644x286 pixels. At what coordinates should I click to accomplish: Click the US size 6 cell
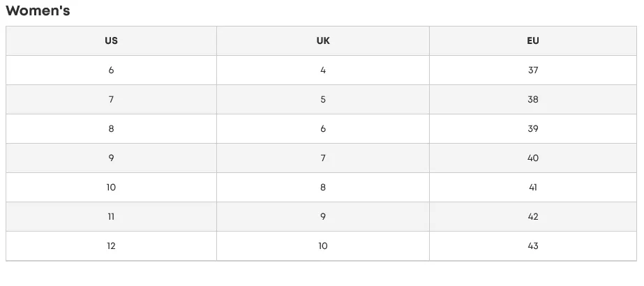point(112,70)
